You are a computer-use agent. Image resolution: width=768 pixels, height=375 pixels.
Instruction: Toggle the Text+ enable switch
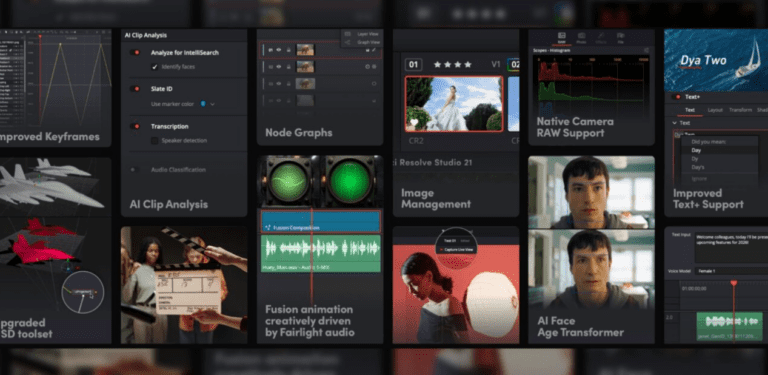pos(677,97)
